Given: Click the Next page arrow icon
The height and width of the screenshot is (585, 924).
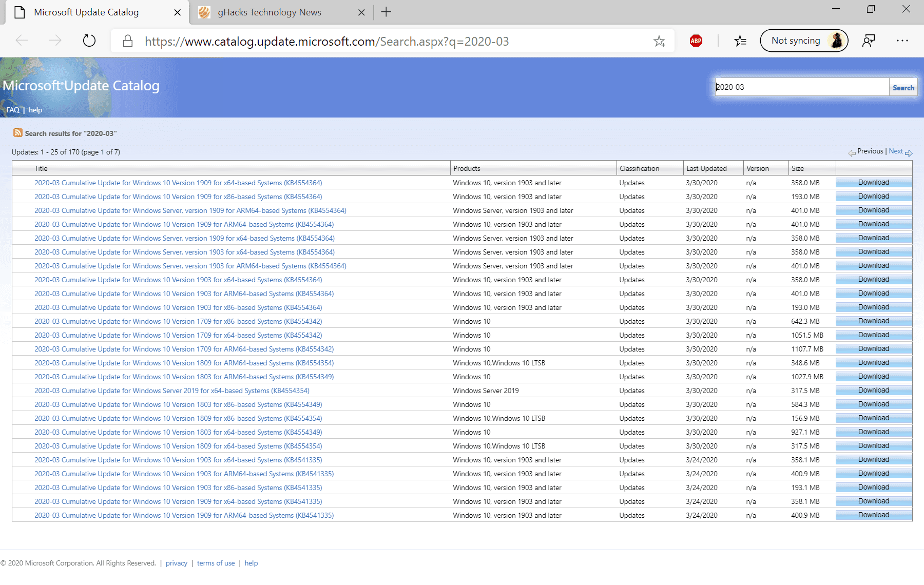Looking at the screenshot, I should tap(909, 153).
